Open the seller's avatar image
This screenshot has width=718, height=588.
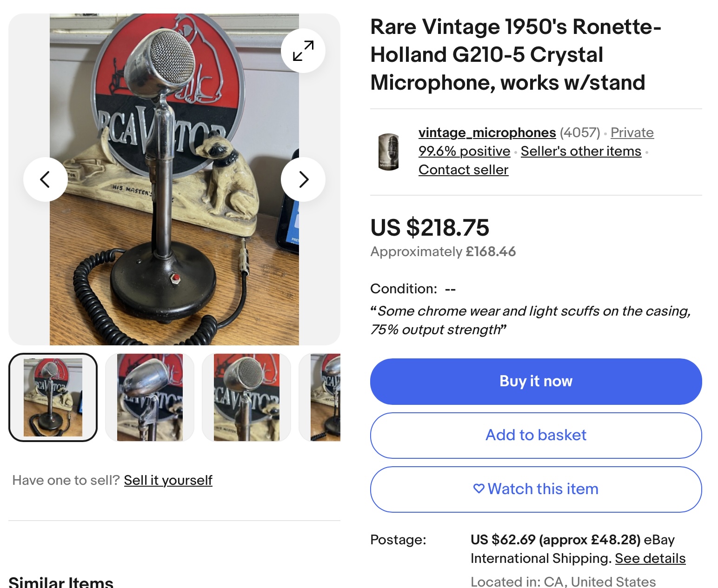[389, 152]
